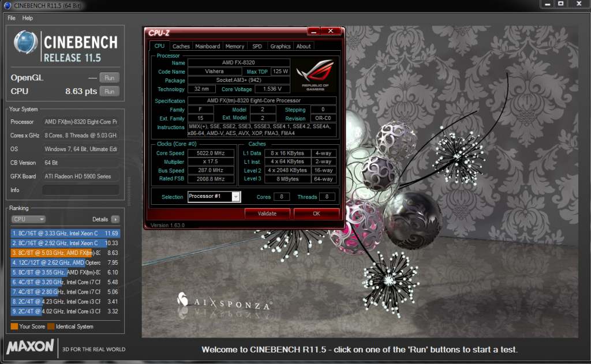The height and width of the screenshot is (364, 591).
Task: Open the Help menu
Action: [x=28, y=18]
